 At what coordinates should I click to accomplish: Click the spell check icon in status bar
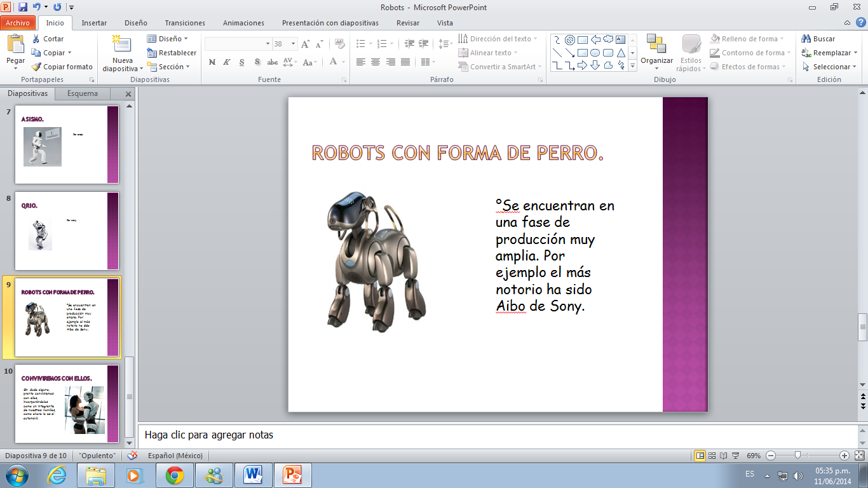point(132,456)
